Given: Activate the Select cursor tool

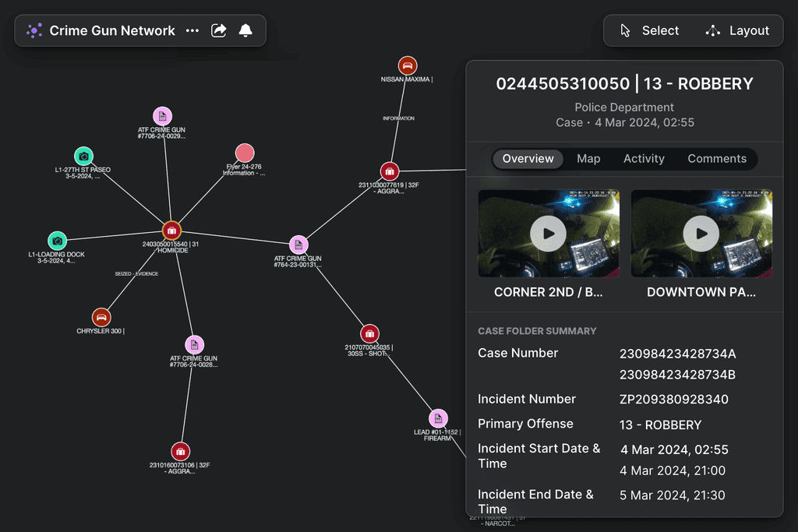Looking at the screenshot, I should (650, 30).
